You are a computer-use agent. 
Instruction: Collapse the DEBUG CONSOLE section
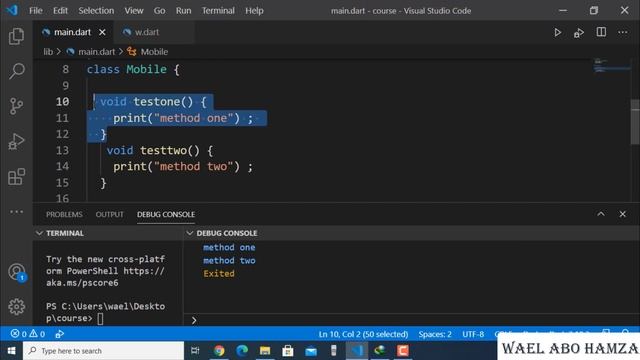click(x=189, y=233)
